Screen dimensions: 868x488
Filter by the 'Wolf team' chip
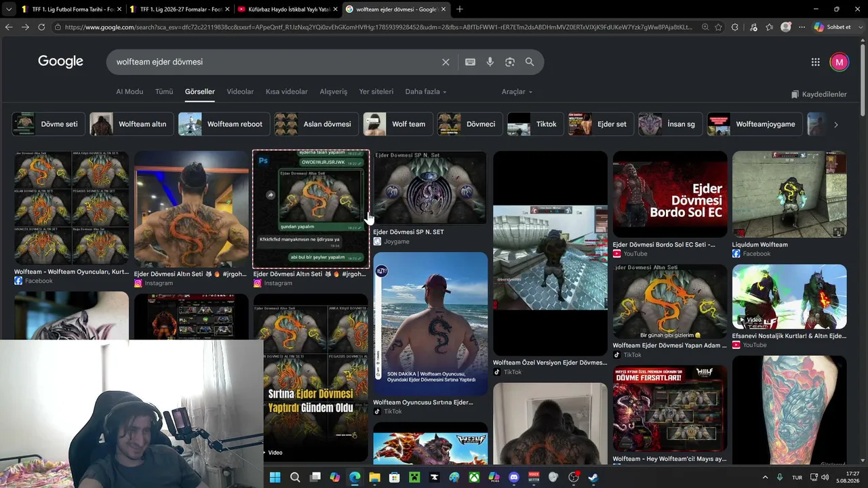tap(397, 124)
